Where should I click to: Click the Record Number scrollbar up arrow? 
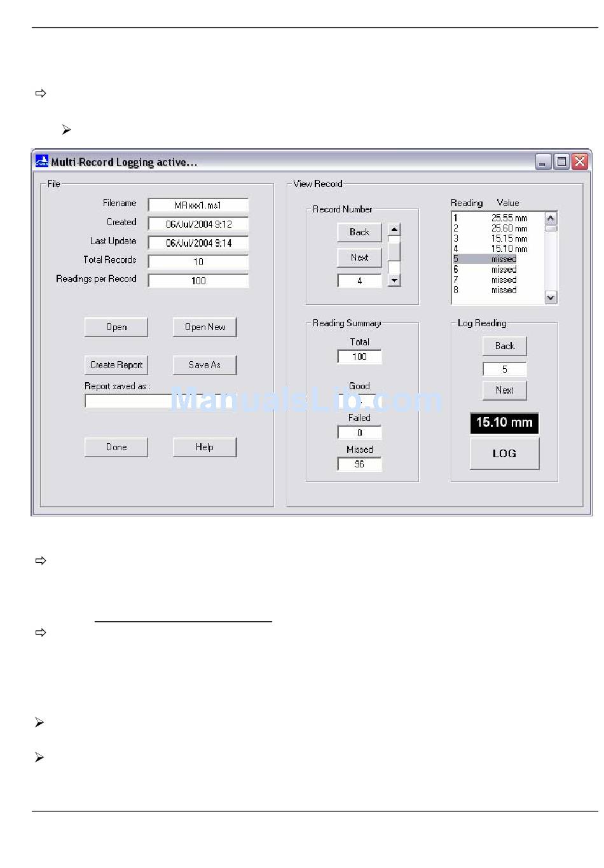click(394, 230)
